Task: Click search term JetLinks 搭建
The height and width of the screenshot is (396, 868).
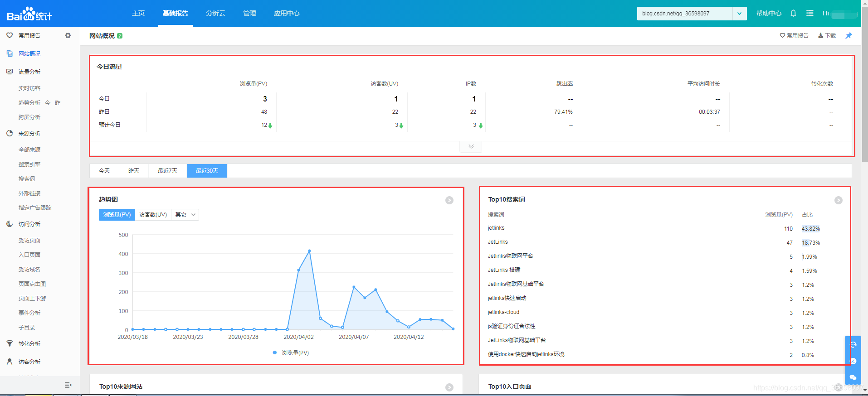Action: point(504,270)
